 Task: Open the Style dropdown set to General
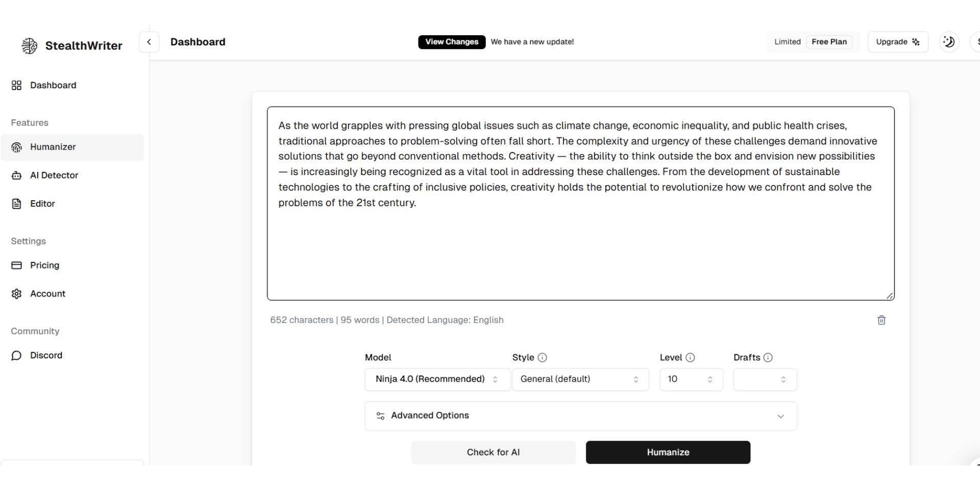(x=580, y=379)
